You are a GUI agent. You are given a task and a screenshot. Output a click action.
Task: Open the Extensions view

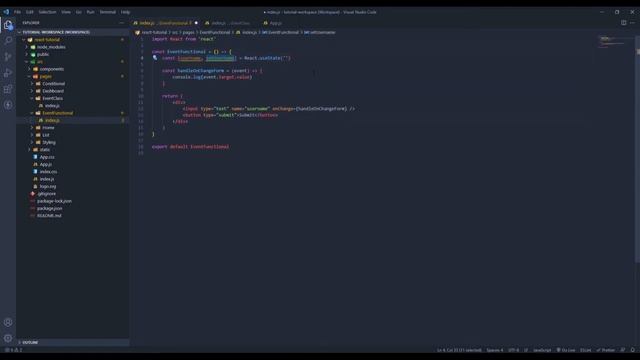coord(8,89)
